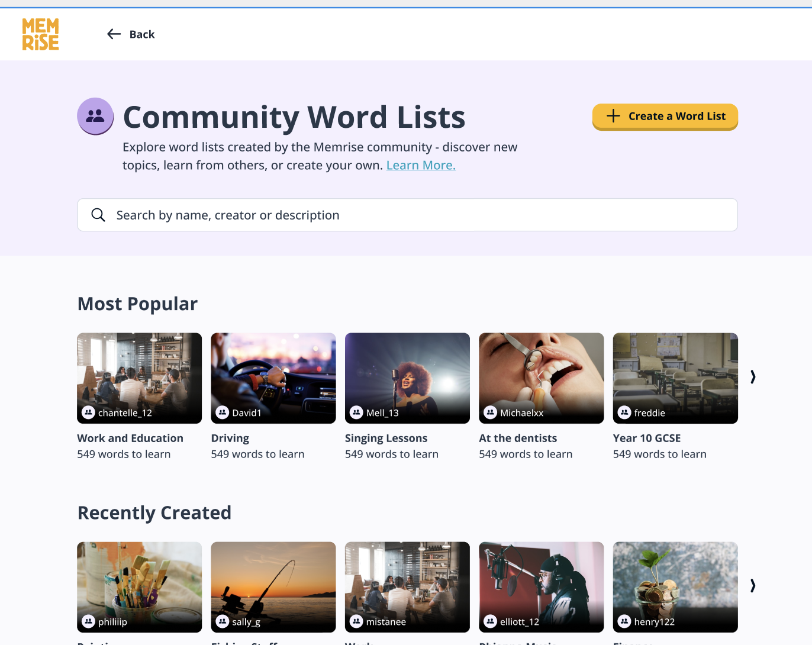Click the Memrise logo
This screenshot has height=645, width=812.
point(40,34)
